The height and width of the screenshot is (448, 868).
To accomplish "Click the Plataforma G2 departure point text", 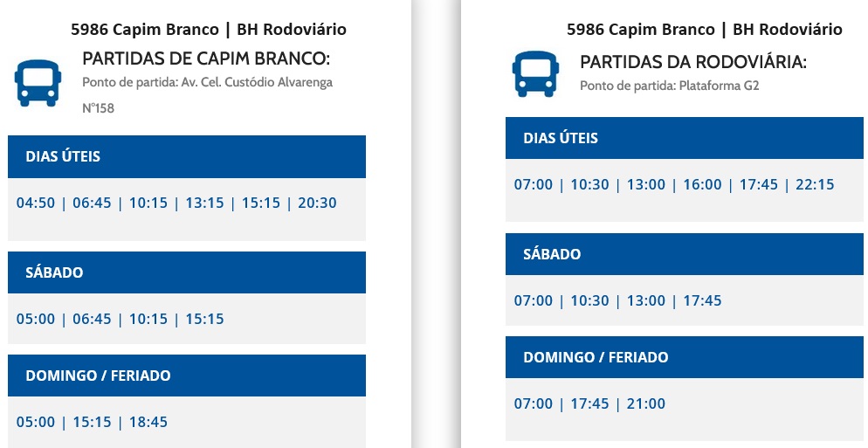I will click(719, 86).
